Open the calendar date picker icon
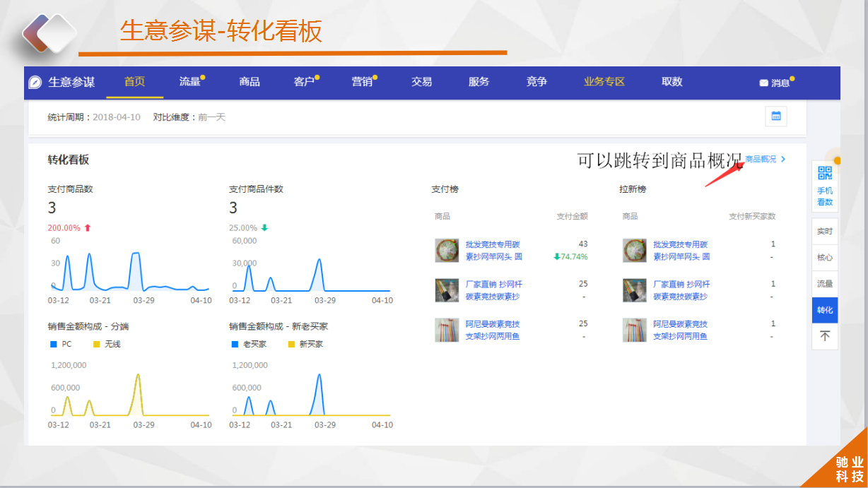 776,117
